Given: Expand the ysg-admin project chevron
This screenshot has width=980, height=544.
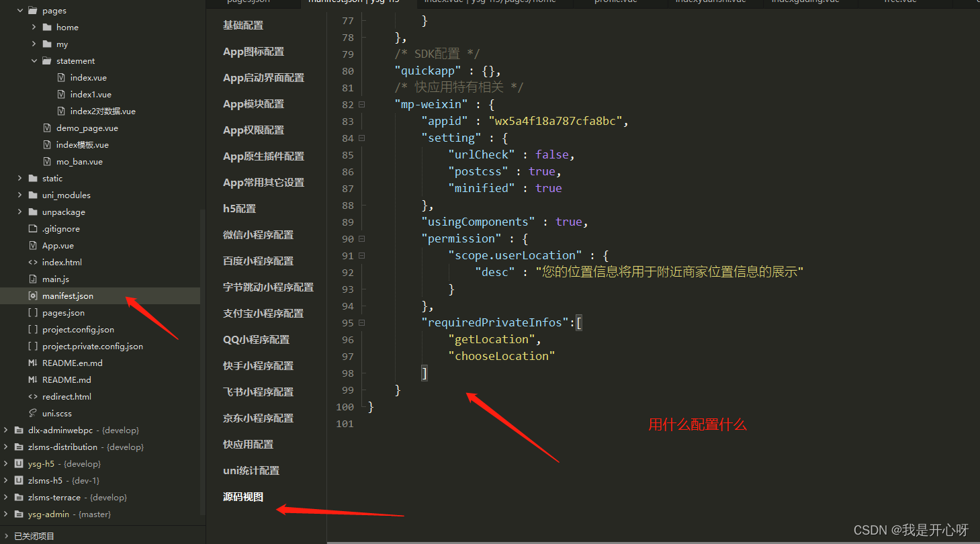Looking at the screenshot, I should pyautogui.click(x=6, y=514).
